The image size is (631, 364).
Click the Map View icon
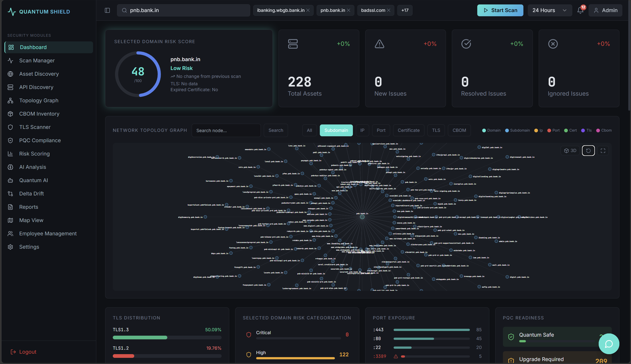click(10, 220)
